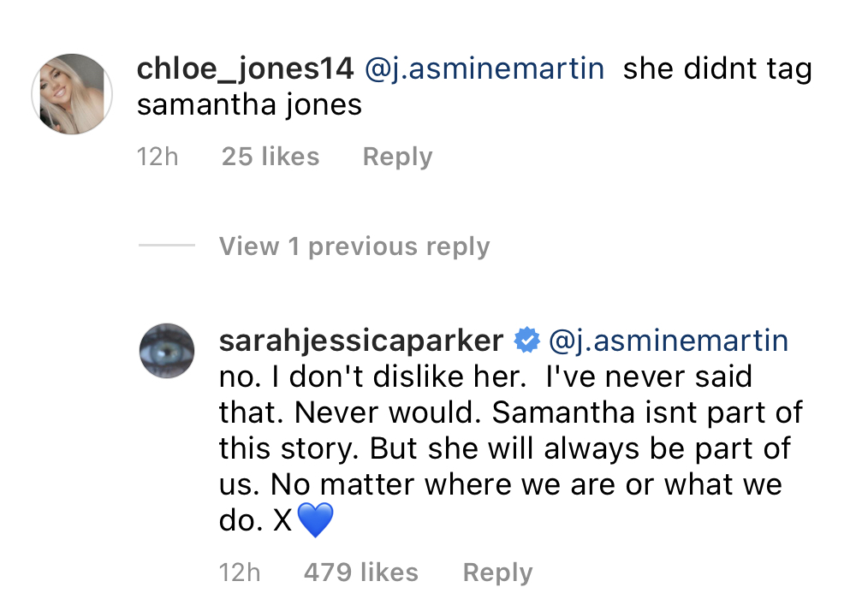This screenshot has width=868, height=605.
Task: Reply to chloe_jones14's comment
Action: [x=397, y=157]
